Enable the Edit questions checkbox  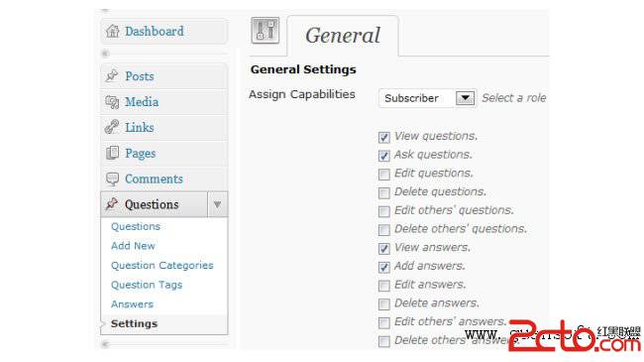pos(384,174)
